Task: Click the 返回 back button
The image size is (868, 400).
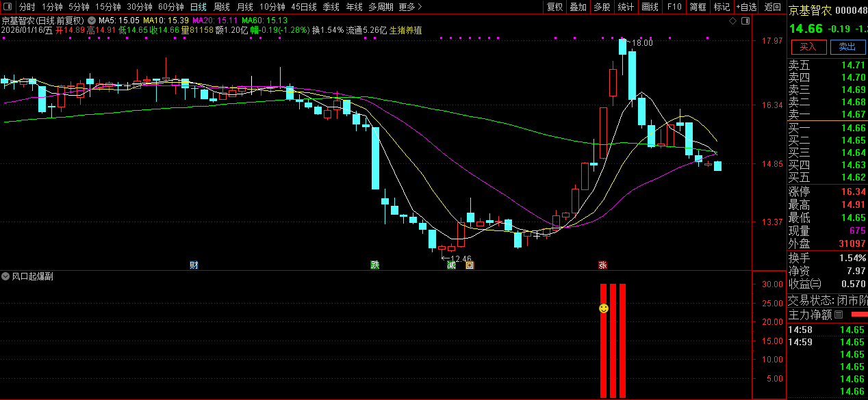Action: click(x=773, y=7)
